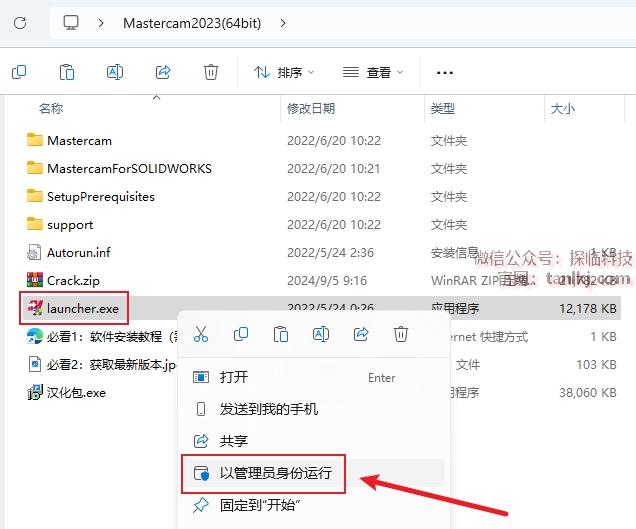
Task: Click the 103 KB size cell
Action: (596, 365)
